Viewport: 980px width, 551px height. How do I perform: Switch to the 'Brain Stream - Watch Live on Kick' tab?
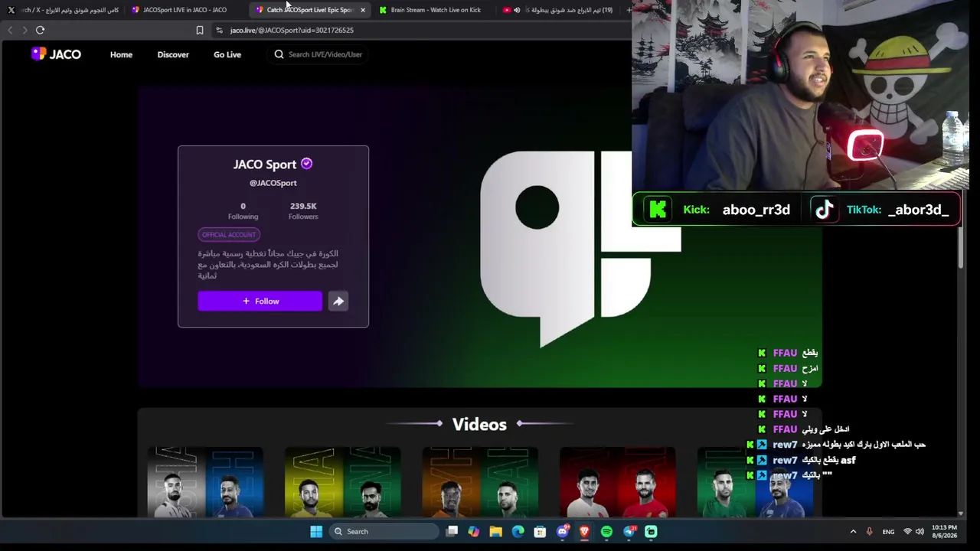point(435,10)
